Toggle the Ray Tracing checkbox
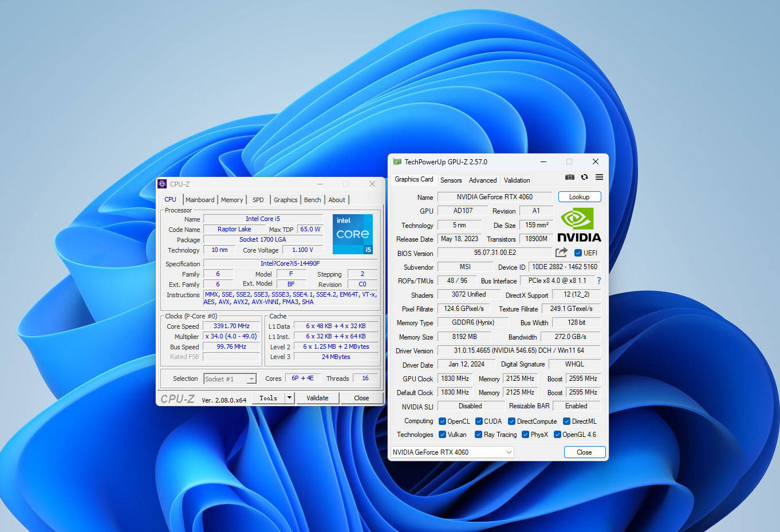 tap(478, 435)
